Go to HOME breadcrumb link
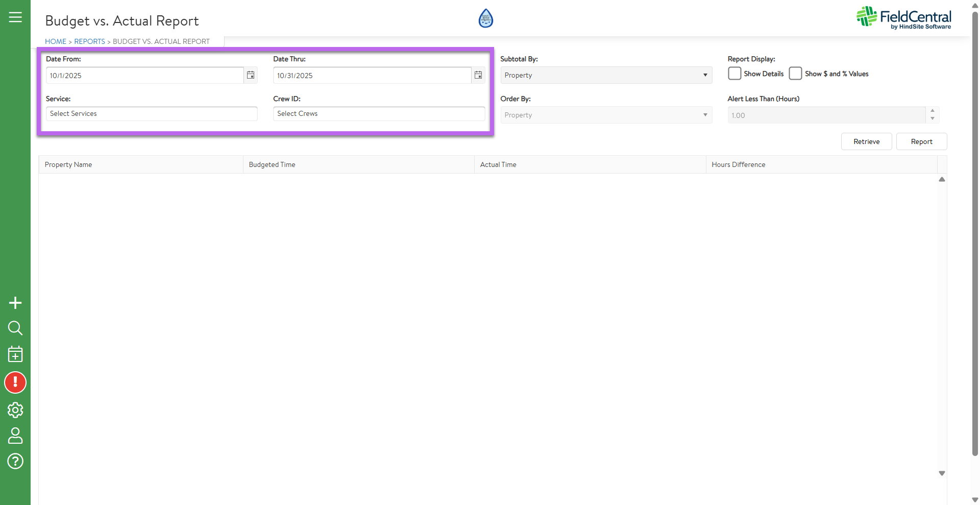Image resolution: width=980 pixels, height=505 pixels. 56,41
